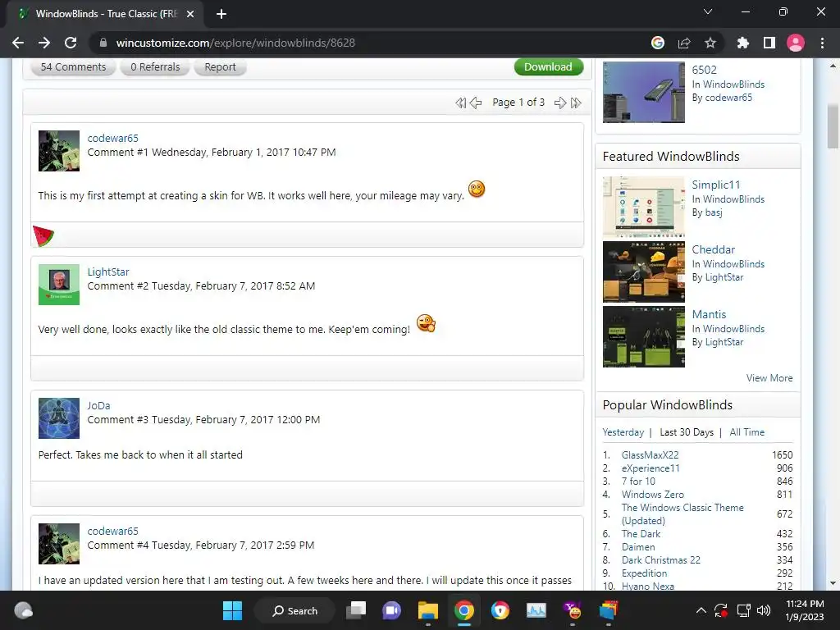Click the basj author link under Simplic11
The image size is (840, 630).
(x=714, y=212)
